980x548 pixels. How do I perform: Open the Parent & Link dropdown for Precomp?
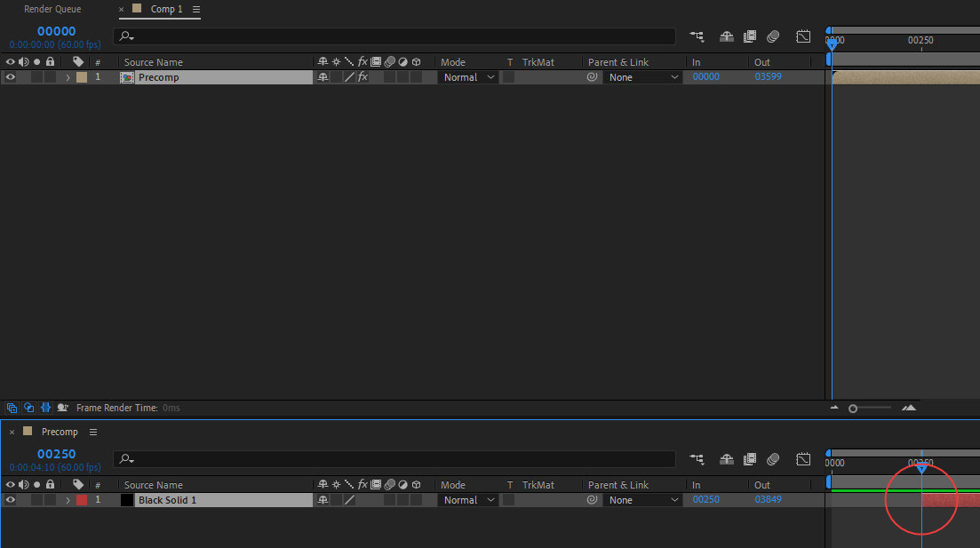click(x=643, y=76)
